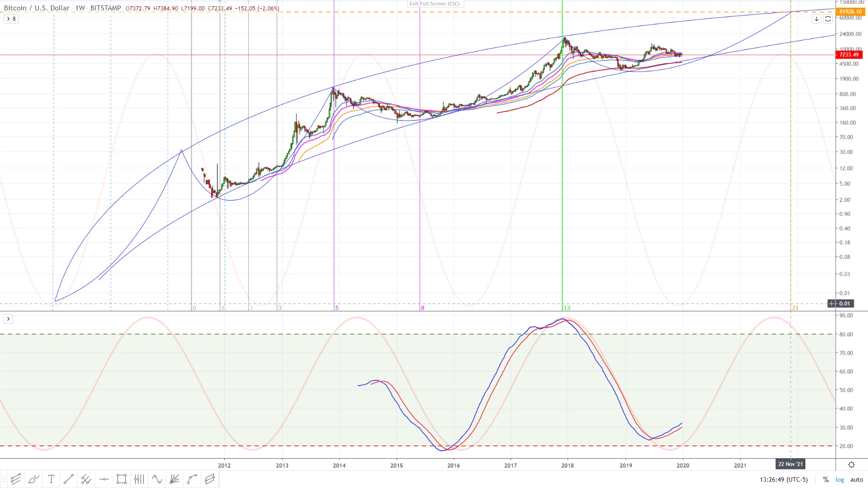Select the rectangle shape tool

pyautogui.click(x=122, y=479)
